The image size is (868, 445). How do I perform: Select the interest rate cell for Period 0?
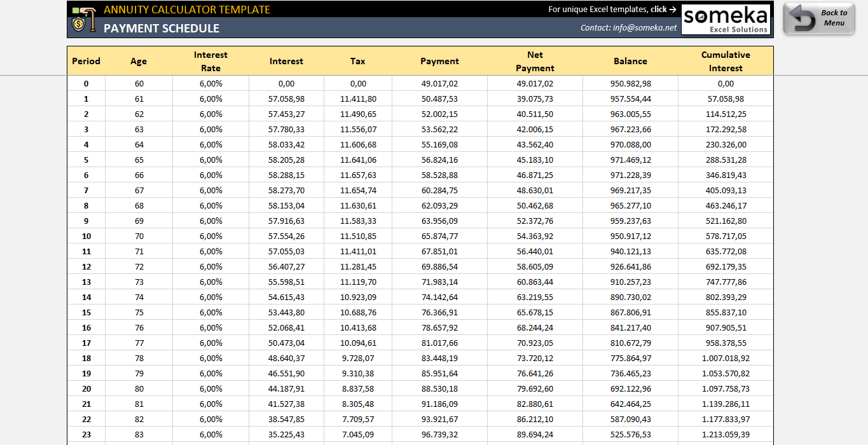[210, 83]
